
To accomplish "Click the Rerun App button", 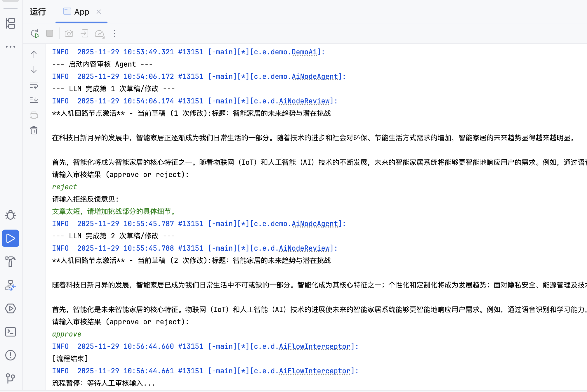I will 35,34.
